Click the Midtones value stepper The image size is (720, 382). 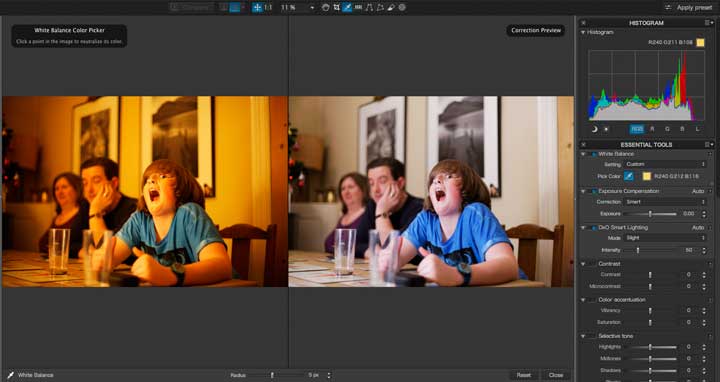(704, 359)
